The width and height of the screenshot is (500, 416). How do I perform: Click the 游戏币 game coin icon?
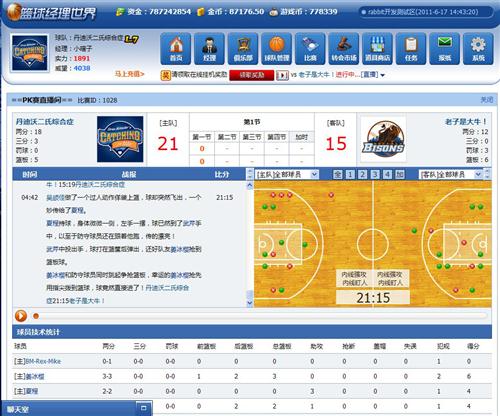274,12
